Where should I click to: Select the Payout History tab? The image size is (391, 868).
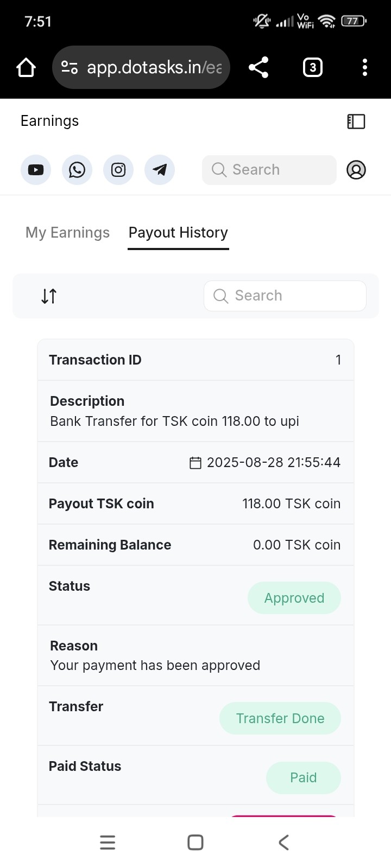pyautogui.click(x=178, y=233)
